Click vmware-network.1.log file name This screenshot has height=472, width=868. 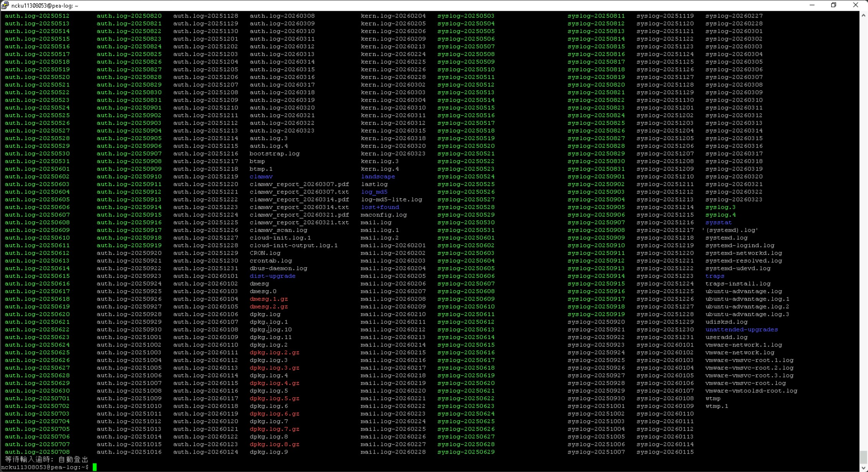click(x=744, y=345)
